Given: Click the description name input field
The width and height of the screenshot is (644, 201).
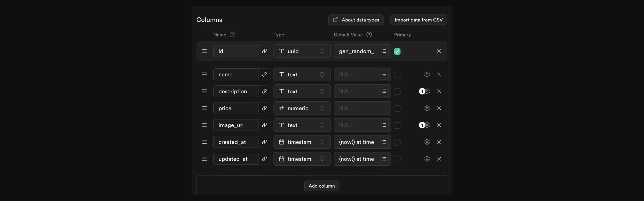Looking at the screenshot, I should point(236,91).
